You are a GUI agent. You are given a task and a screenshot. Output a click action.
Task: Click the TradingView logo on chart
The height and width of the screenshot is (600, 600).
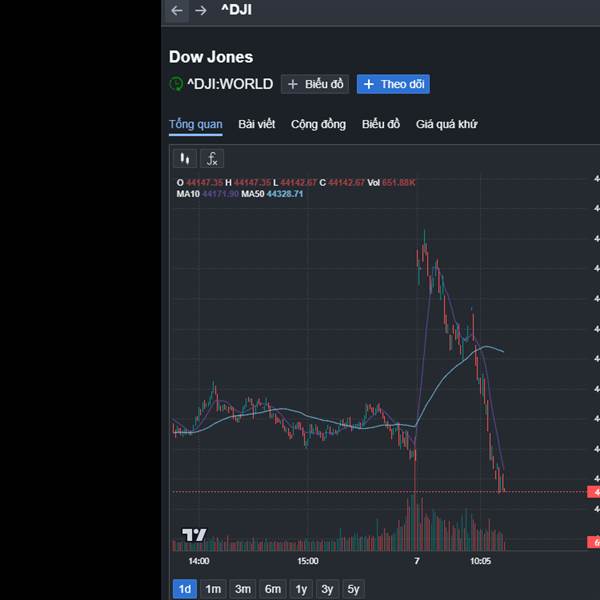(x=194, y=535)
